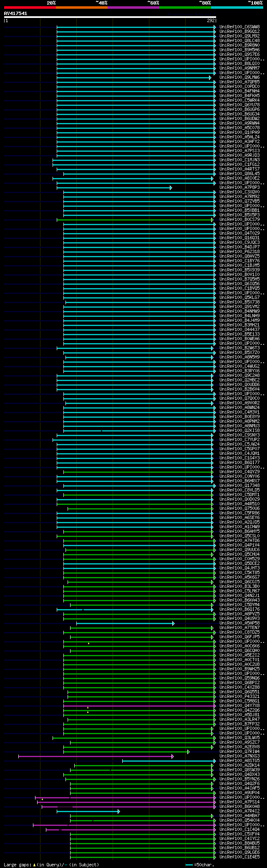The image size is (267, 868).
Task: Open hit UniRef100_C3XQV0
Action: click(x=239, y=192)
